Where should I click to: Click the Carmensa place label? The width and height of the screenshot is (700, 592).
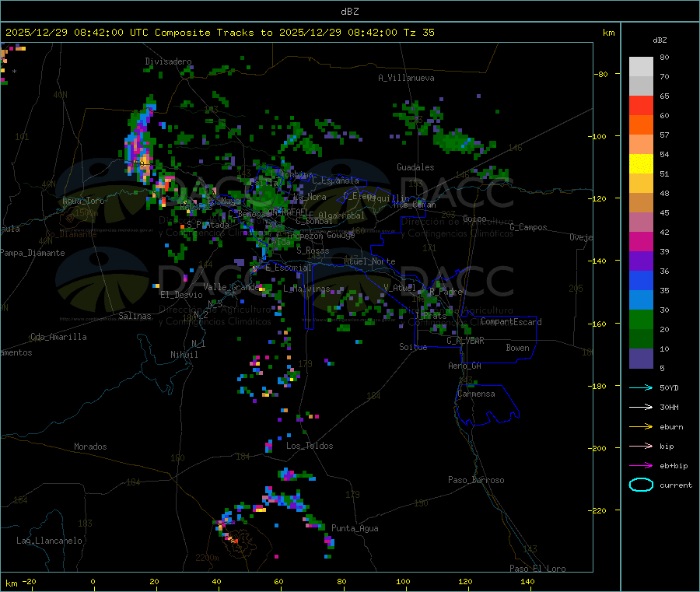[476, 394]
